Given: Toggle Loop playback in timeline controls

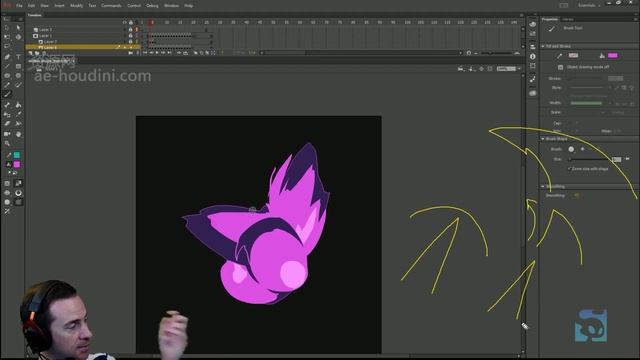Looking at the screenshot, I should coord(185,53).
